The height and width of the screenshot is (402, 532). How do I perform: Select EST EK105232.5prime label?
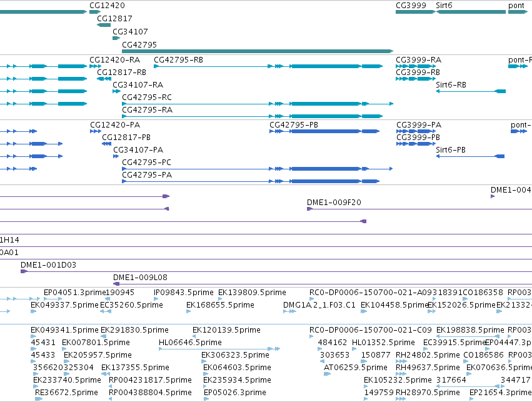pos(398,380)
